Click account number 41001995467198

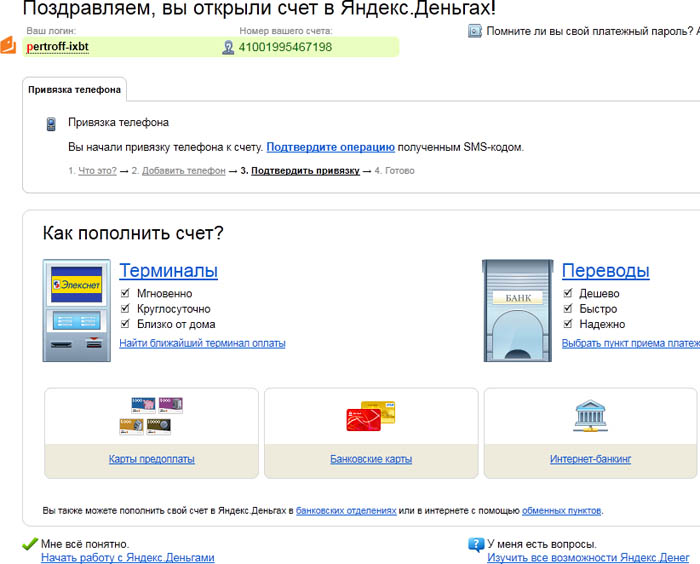coord(285,47)
